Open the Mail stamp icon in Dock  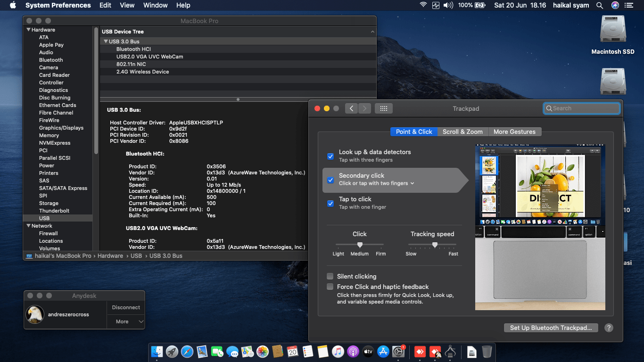pos(202,351)
